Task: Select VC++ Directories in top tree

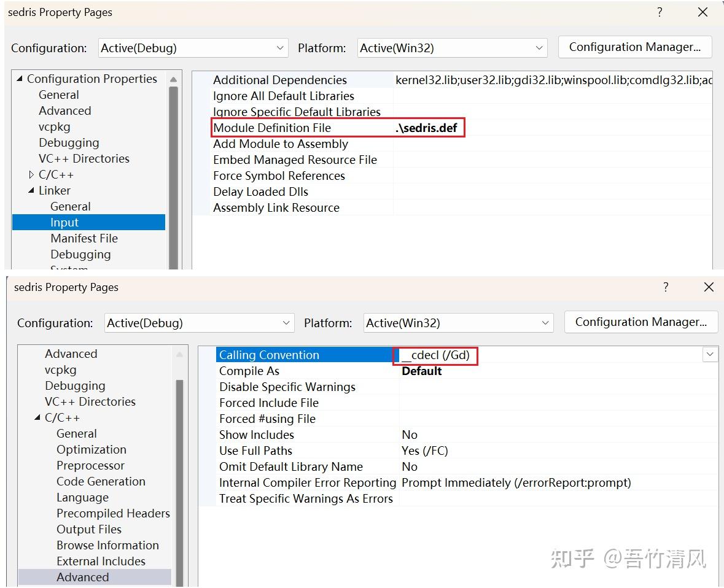Action: pos(84,159)
